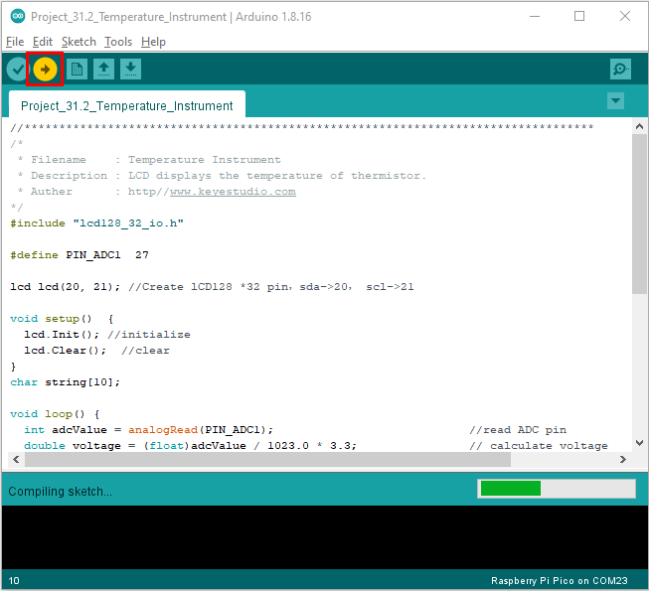Create a new sketch file
Image resolution: width=650 pixels, height=592 pixels.
click(77, 69)
